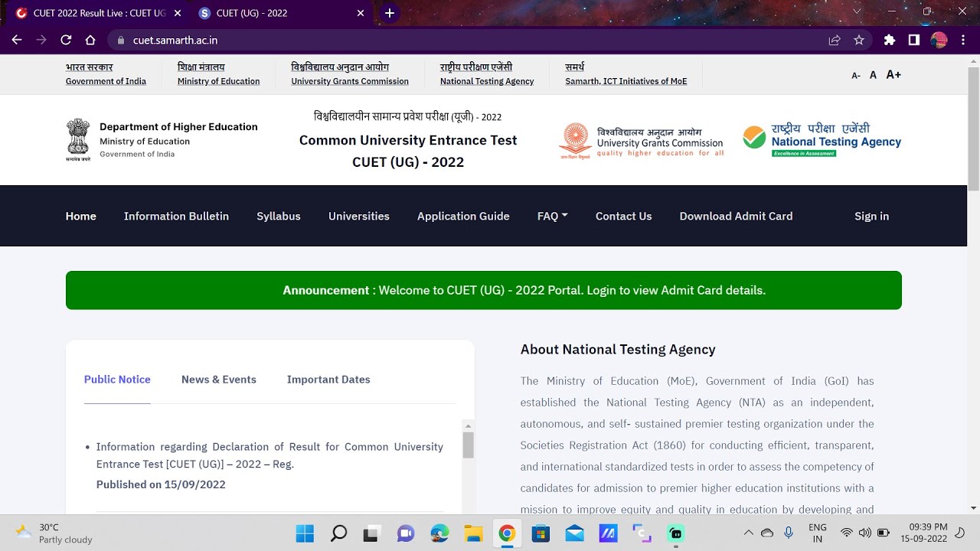Open the OneDrive cloud tray icon
Viewport: 980px width, 551px height.
(767, 533)
